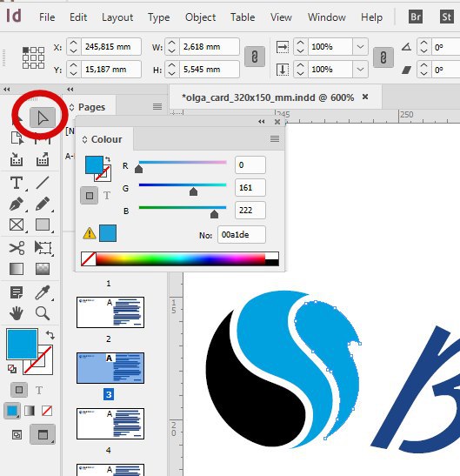Select the Content Collector tool
This screenshot has height=476, width=460.
coord(17,159)
